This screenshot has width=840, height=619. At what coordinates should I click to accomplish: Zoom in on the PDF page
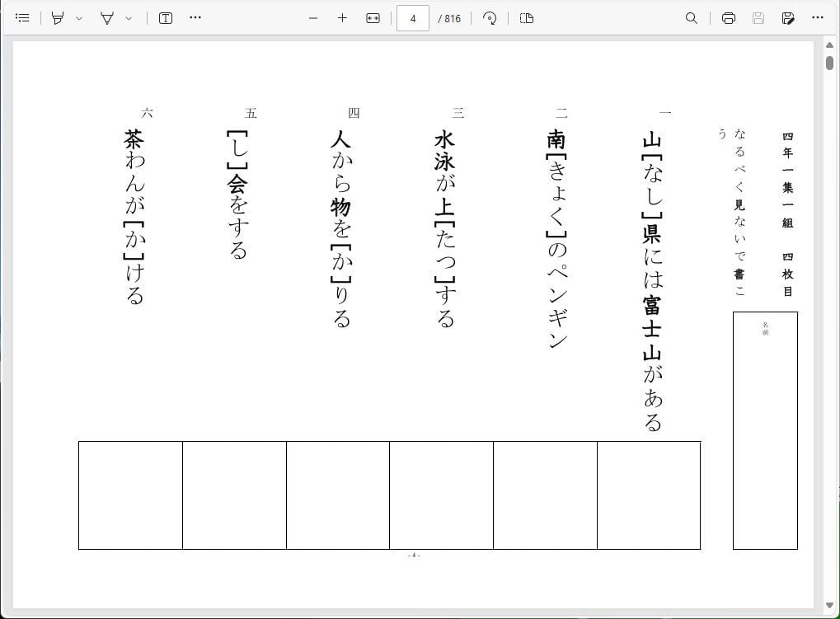(x=342, y=17)
